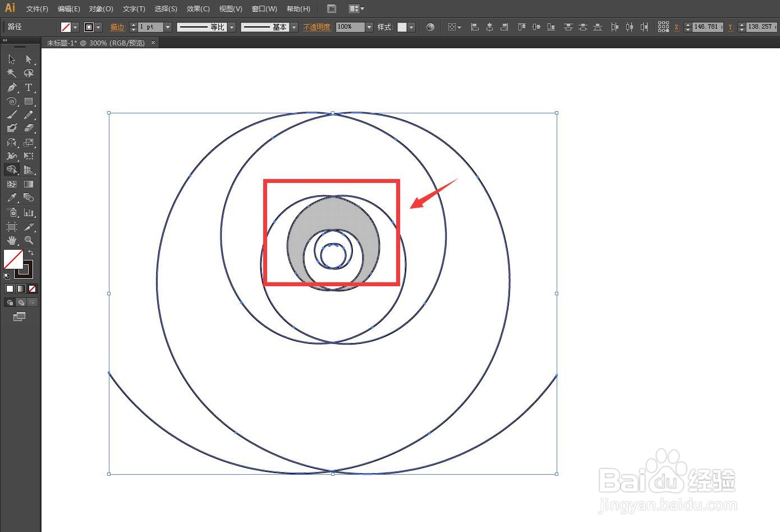
Task: Change the screen mode button
Action: pos(20,317)
